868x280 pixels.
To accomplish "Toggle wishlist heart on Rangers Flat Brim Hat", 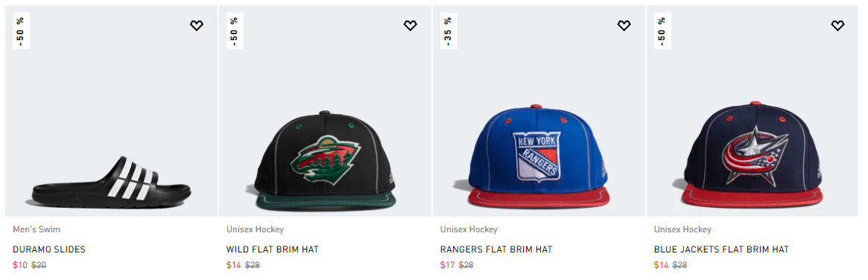I will point(624,25).
